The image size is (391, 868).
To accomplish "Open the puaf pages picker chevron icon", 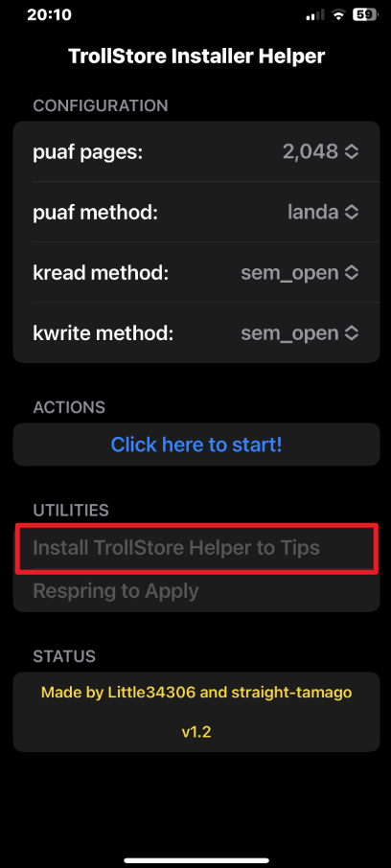I will [x=352, y=151].
